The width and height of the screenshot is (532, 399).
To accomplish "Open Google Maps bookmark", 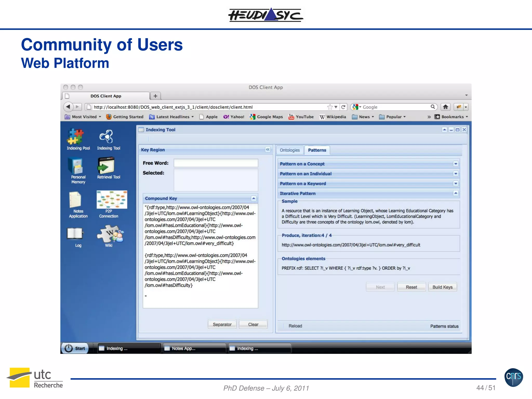I will coord(266,117).
